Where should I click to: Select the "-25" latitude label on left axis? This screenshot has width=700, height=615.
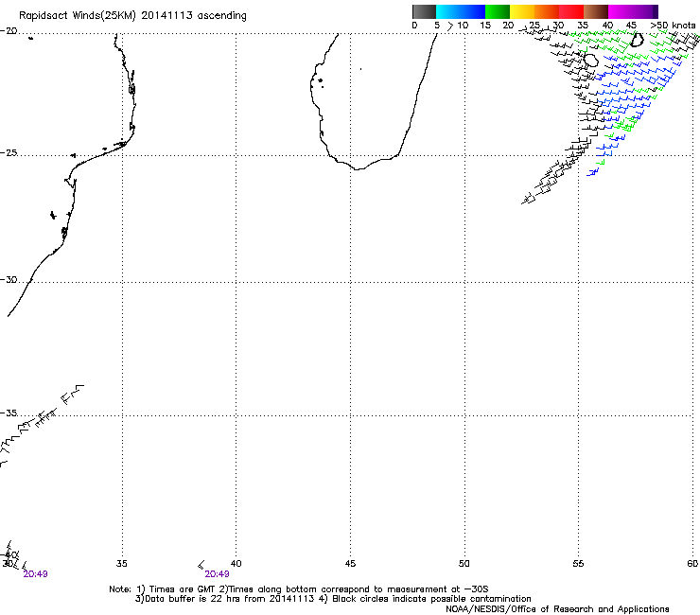coord(9,153)
